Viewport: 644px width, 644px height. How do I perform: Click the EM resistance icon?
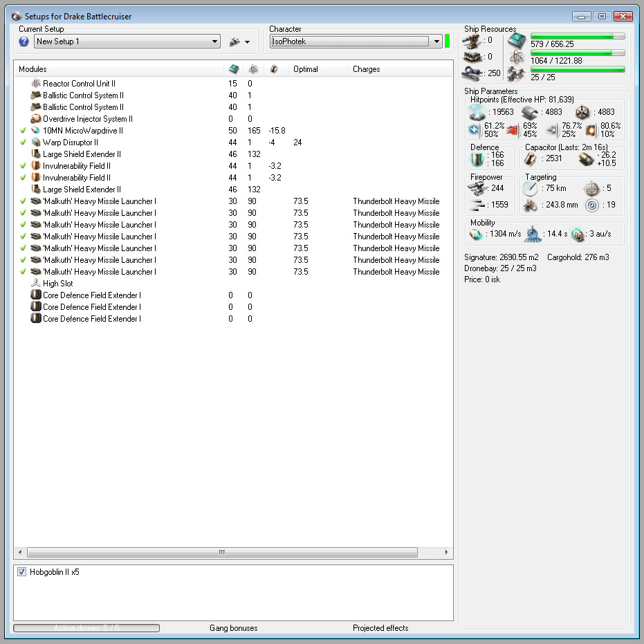coord(475,130)
